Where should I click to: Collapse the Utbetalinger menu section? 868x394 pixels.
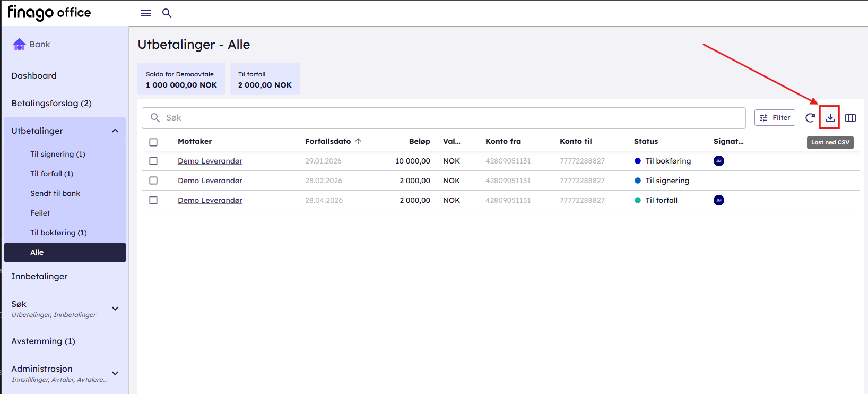[115, 131]
